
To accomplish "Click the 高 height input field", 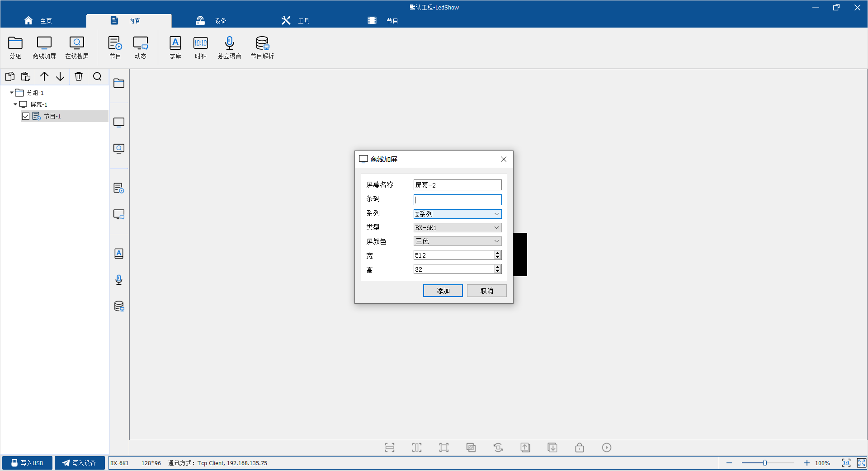I will point(454,269).
